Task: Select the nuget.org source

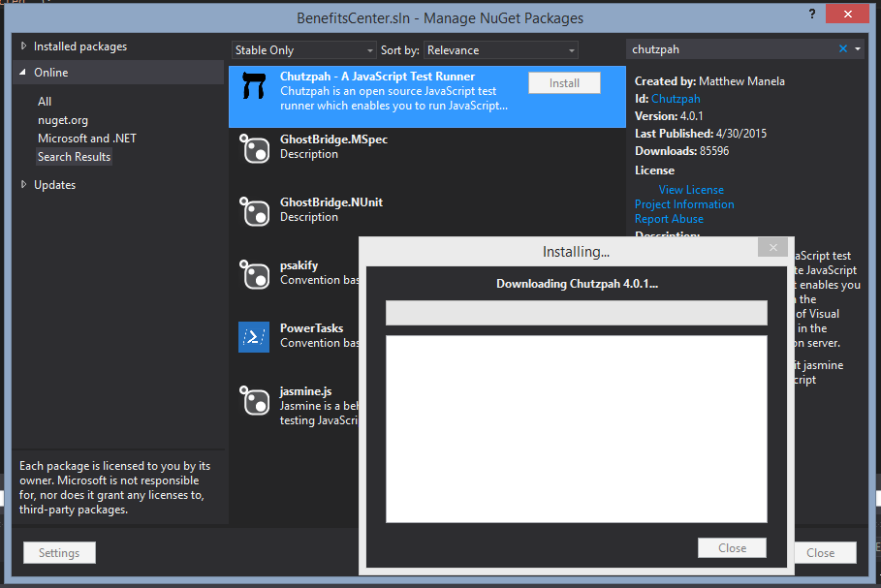Action: point(63,120)
